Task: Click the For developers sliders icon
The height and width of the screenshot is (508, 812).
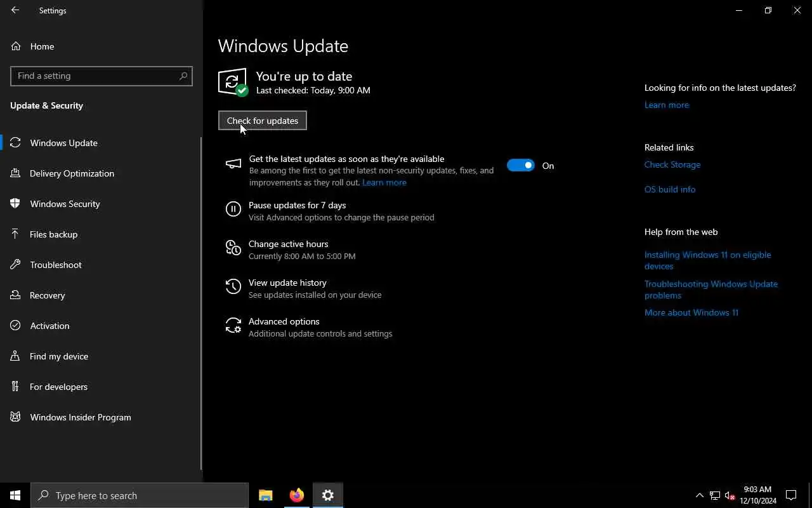Action: pyautogui.click(x=16, y=387)
